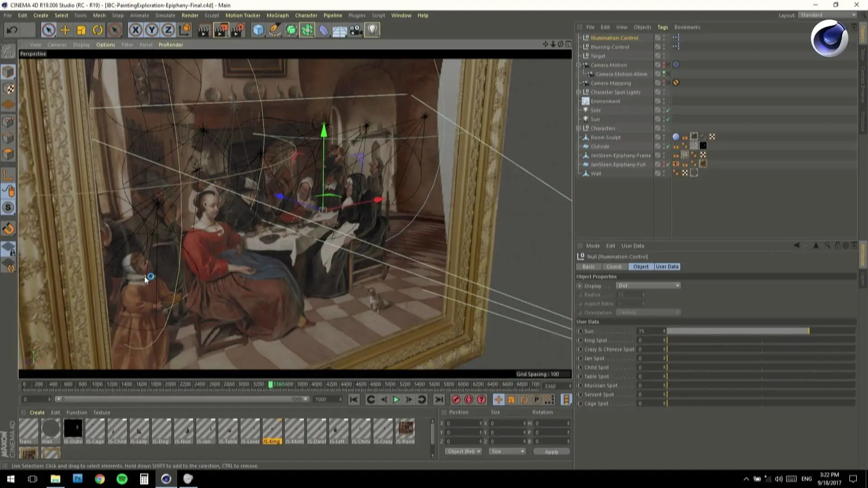The height and width of the screenshot is (488, 868).
Task: Click the Make Editable icon
Action: coord(8,51)
